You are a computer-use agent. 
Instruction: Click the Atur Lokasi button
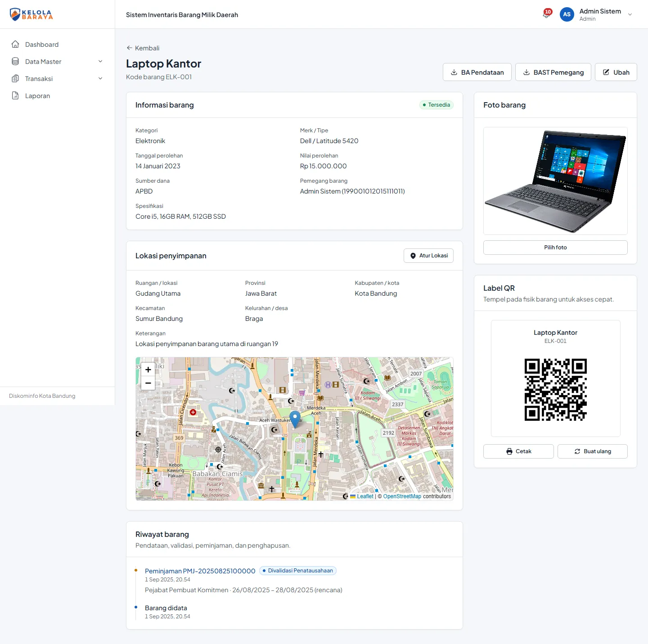point(428,256)
